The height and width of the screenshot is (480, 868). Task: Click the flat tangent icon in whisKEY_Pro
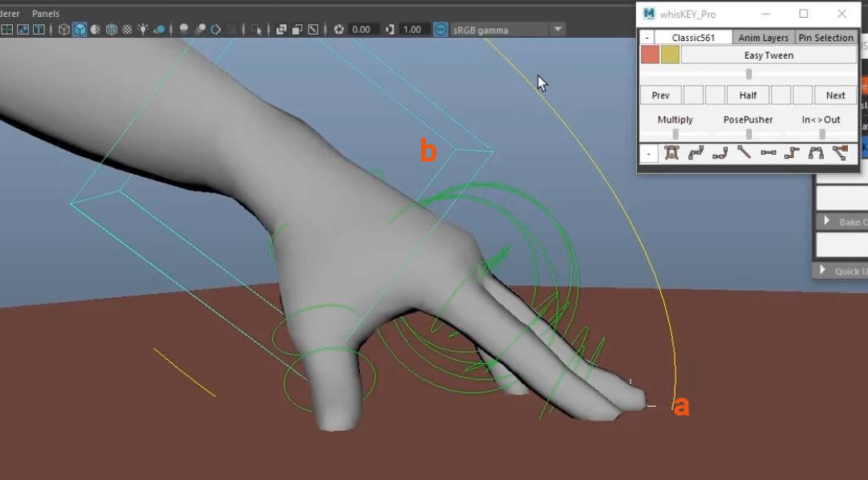[x=768, y=153]
